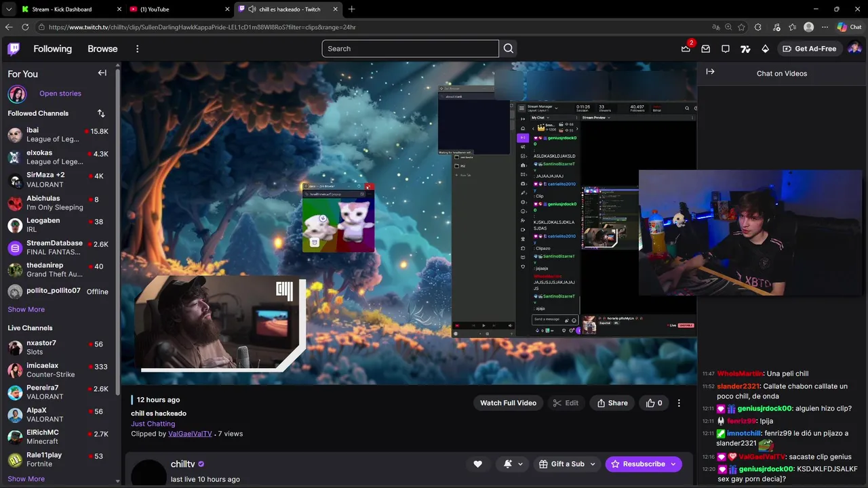This screenshot has width=868, height=488.
Task: Open the Just Chatting category link
Action: (153, 424)
